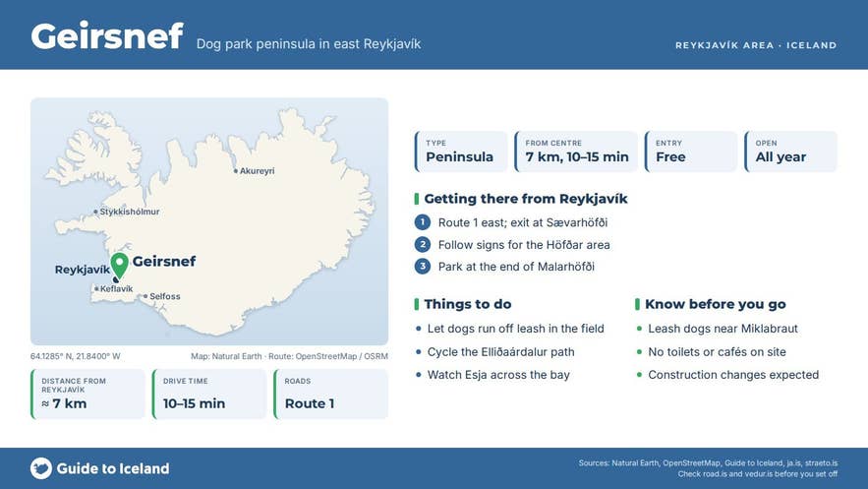Screen dimensions: 868x489
Task: Click 'Getting there from Reykjavík' heading
Action: coord(526,199)
